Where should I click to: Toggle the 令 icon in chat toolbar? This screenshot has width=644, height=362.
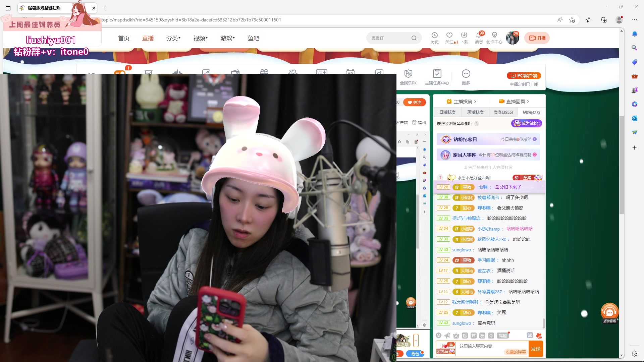(491, 336)
